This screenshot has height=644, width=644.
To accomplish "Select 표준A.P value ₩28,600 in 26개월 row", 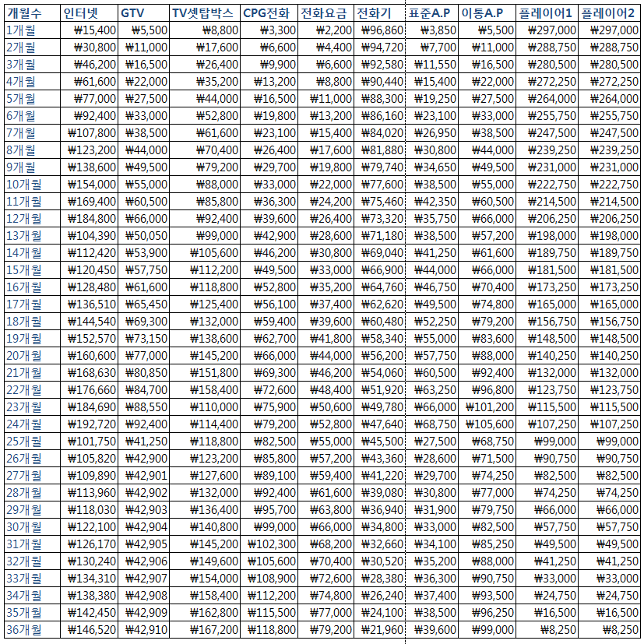I will (x=431, y=459).
